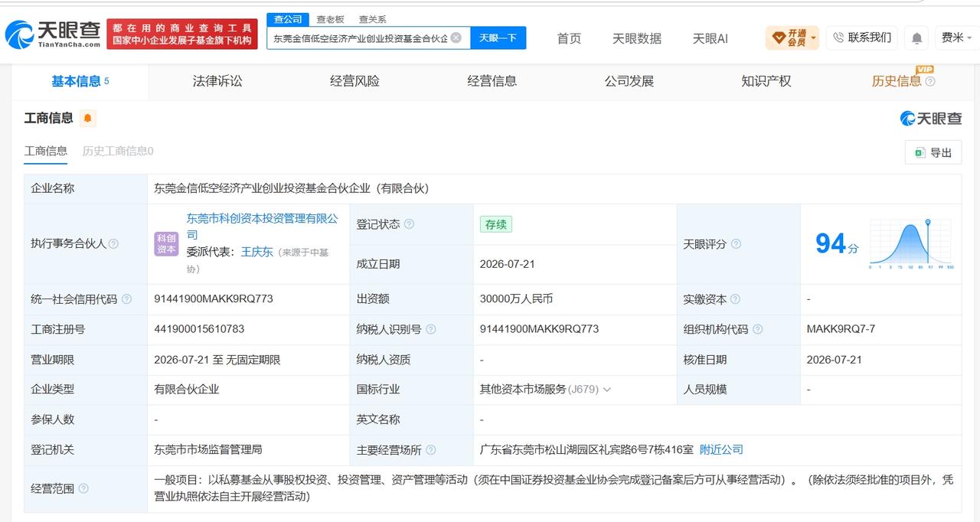The height and width of the screenshot is (522, 980).
Task: Open 东莞市科创资本投资管理有限公司 link
Action: 262,227
